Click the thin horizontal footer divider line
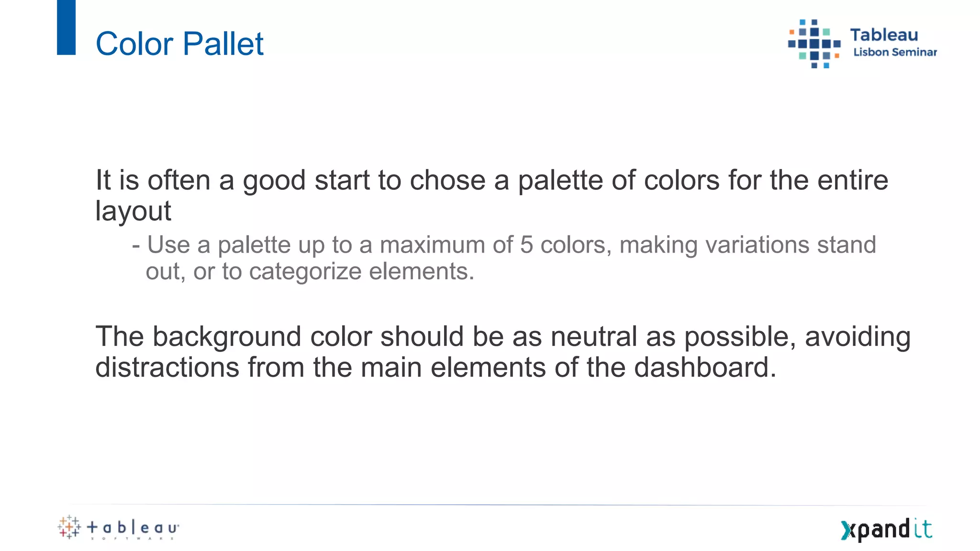 pyautogui.click(x=497, y=504)
